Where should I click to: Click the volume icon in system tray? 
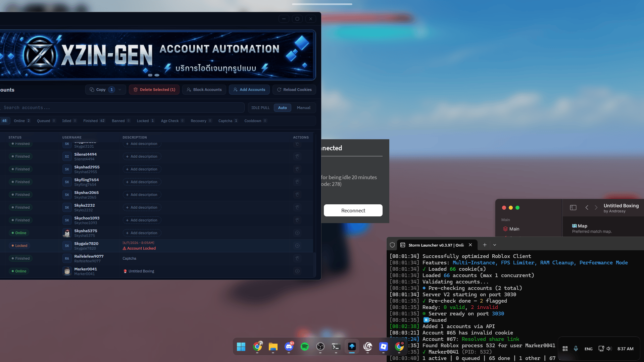pos(609,349)
